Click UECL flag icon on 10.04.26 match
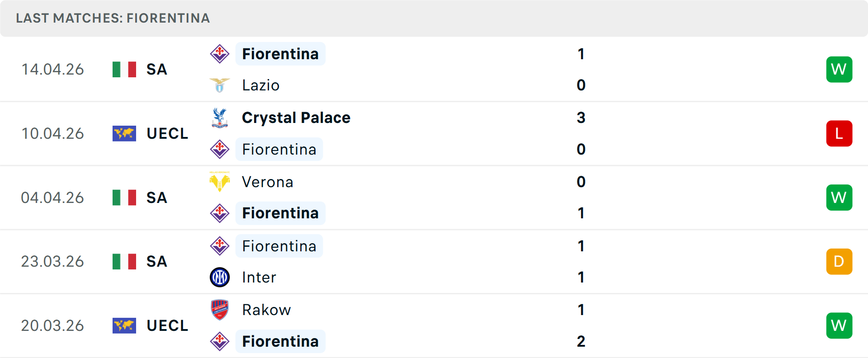The width and height of the screenshot is (868, 358). [124, 134]
